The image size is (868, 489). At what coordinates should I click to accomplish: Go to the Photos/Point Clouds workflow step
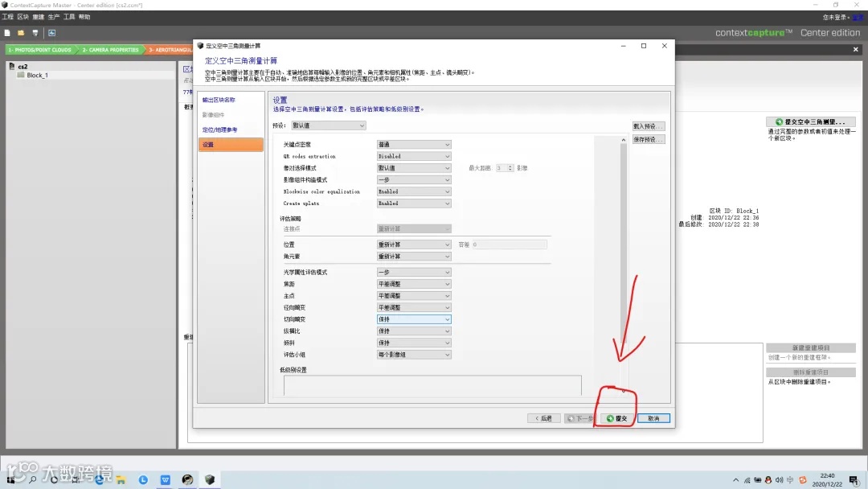(40, 50)
